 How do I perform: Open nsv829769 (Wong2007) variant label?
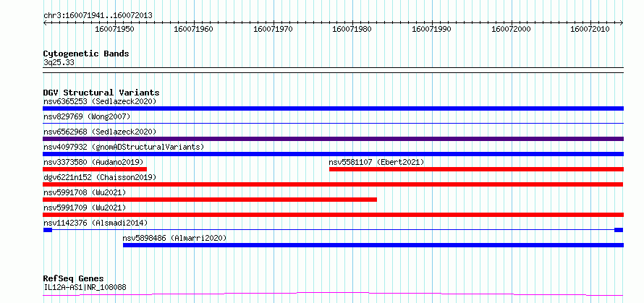coord(87,116)
